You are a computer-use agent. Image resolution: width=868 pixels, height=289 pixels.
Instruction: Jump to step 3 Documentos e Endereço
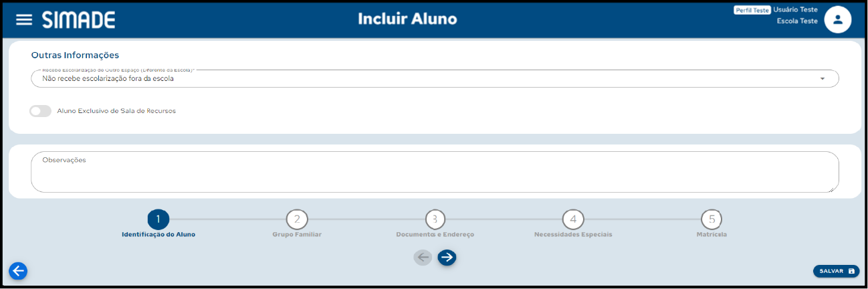tap(435, 219)
